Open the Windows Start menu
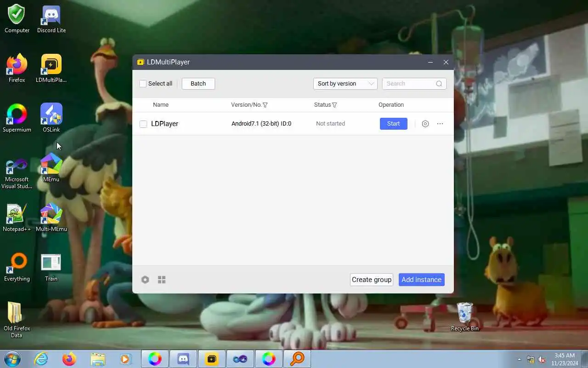This screenshot has height=368, width=588. [12, 359]
